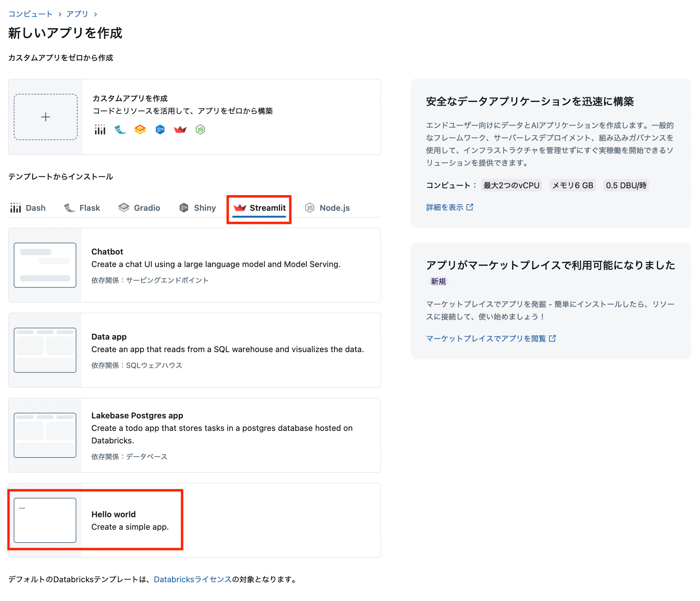Click the 新規 badge
Screen dimensions: 700x601
tap(438, 281)
